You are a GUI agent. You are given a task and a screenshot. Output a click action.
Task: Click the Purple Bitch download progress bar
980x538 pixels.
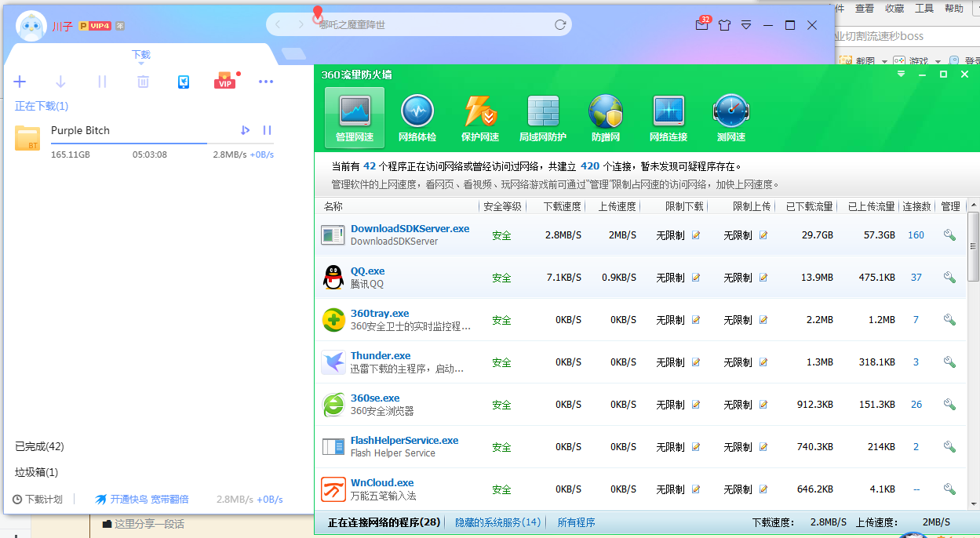point(162,144)
